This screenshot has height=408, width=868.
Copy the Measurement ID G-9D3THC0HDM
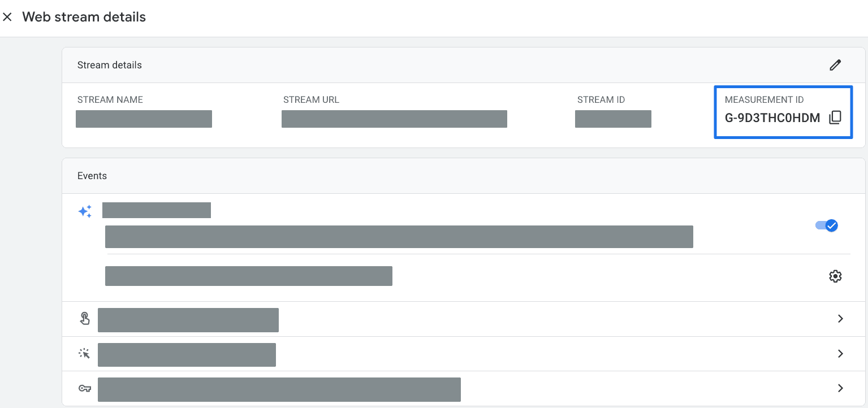[835, 118]
